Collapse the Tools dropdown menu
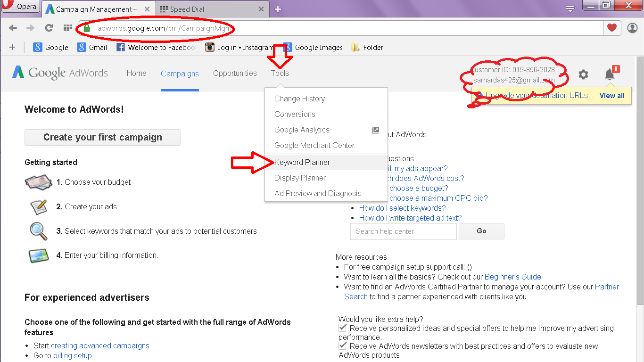The image size is (644, 362). point(280,73)
